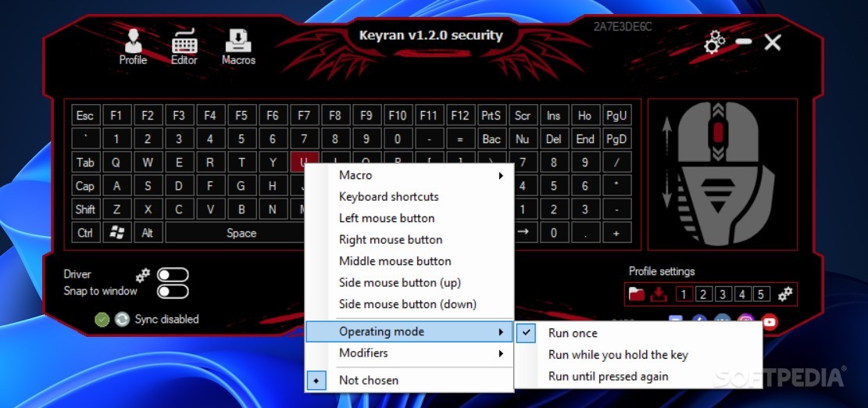This screenshot has width=868, height=408.
Task: Choose Keyboard shortcuts from context menu
Action: coord(409,196)
